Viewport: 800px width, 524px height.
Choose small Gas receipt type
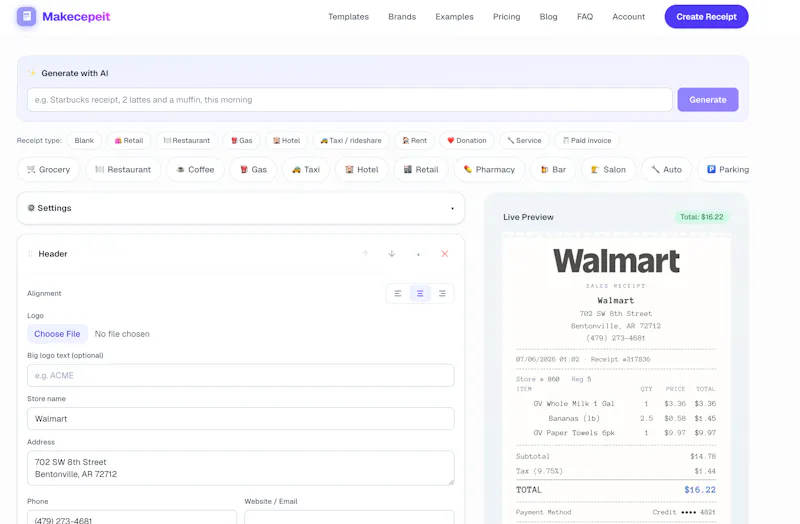[x=242, y=140]
